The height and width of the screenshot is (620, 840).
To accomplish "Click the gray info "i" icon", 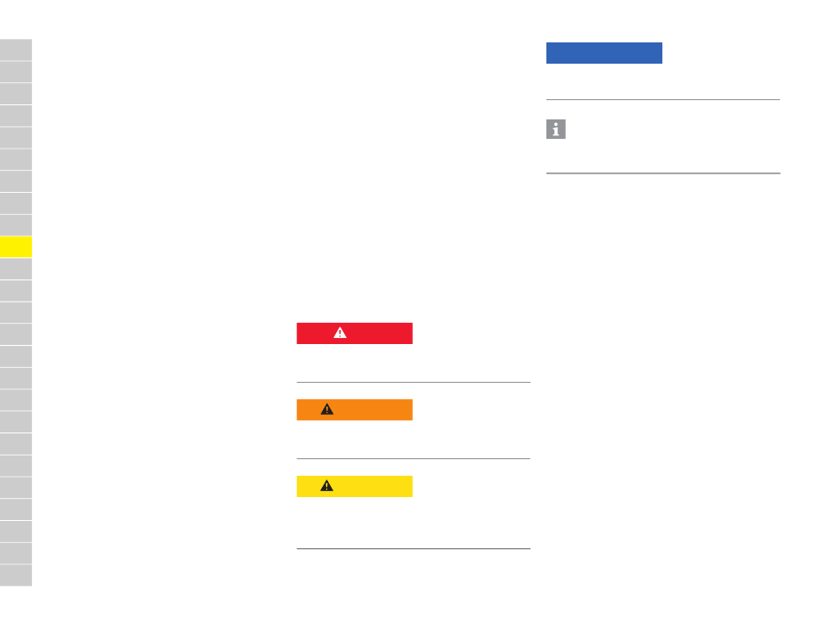I will click(555, 129).
